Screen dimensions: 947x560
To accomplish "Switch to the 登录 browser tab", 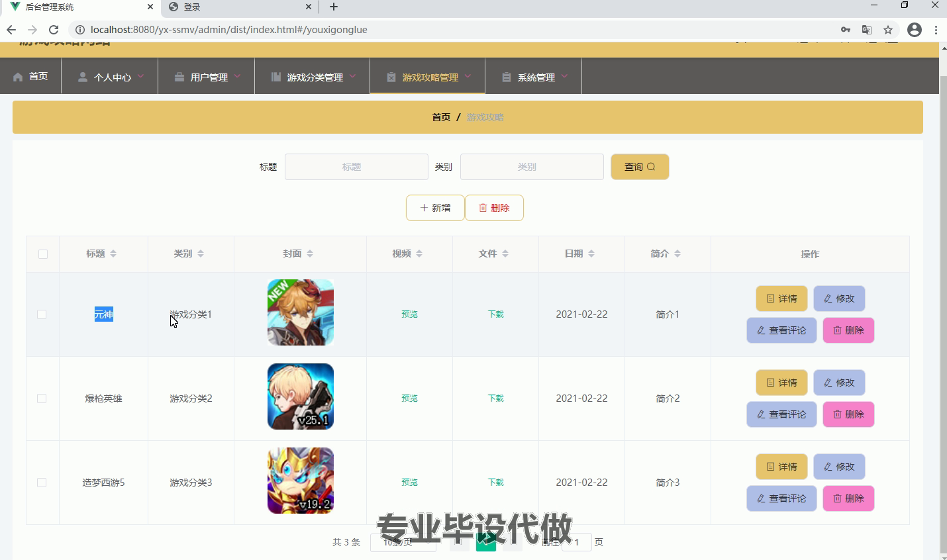I will click(240, 7).
